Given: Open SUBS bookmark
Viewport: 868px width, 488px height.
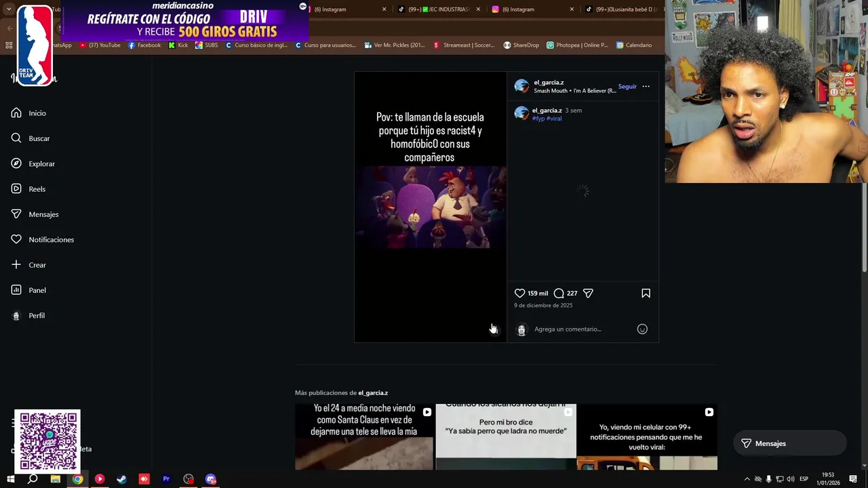Looking at the screenshot, I should (x=207, y=45).
